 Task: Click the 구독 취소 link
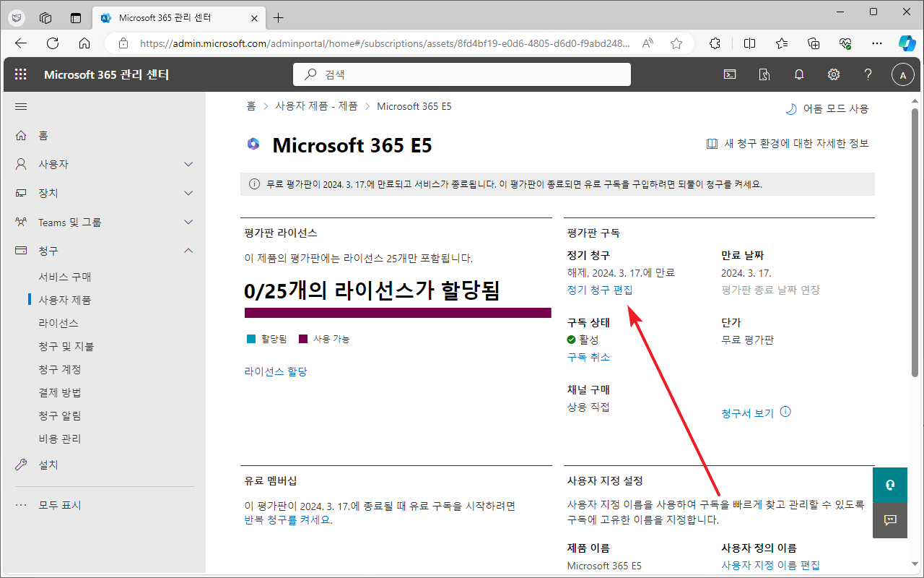(x=588, y=357)
